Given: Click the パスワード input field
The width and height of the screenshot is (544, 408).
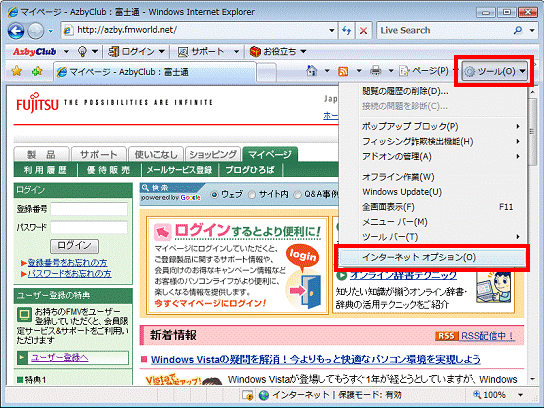Looking at the screenshot, I should pos(89,228).
